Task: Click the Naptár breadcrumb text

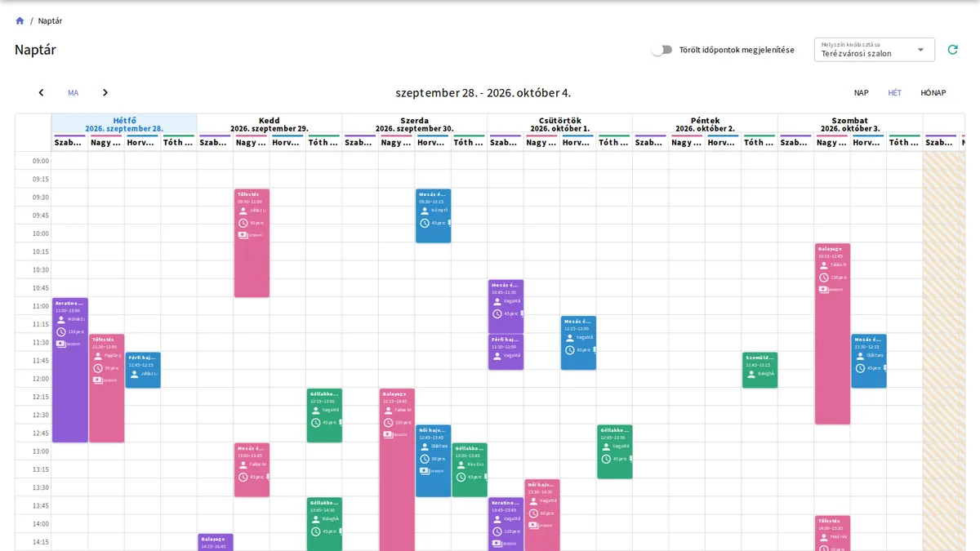Action: [50, 20]
